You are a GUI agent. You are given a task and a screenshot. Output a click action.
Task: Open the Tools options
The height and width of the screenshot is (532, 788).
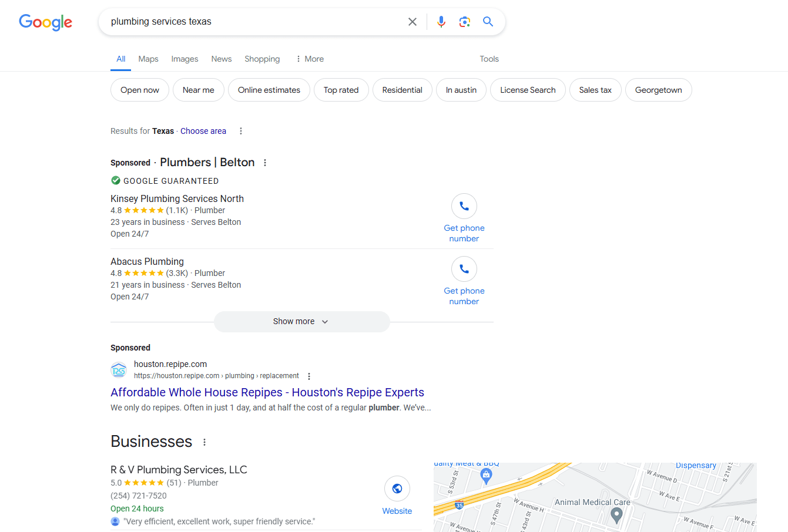(489, 59)
